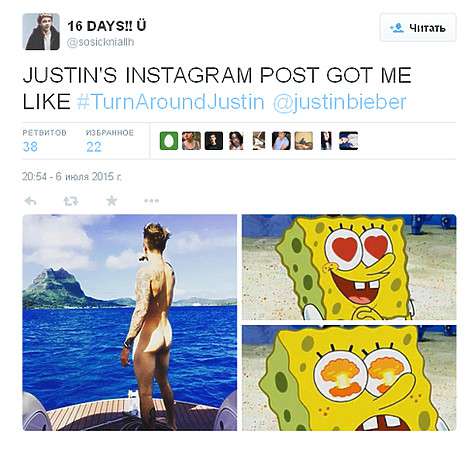Open the @sosicknialh handle
Viewport: 475px width, 451px height.
coord(101,43)
